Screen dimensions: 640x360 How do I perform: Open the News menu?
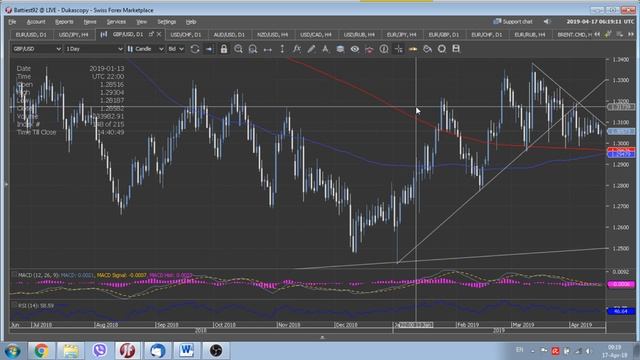tap(90, 22)
